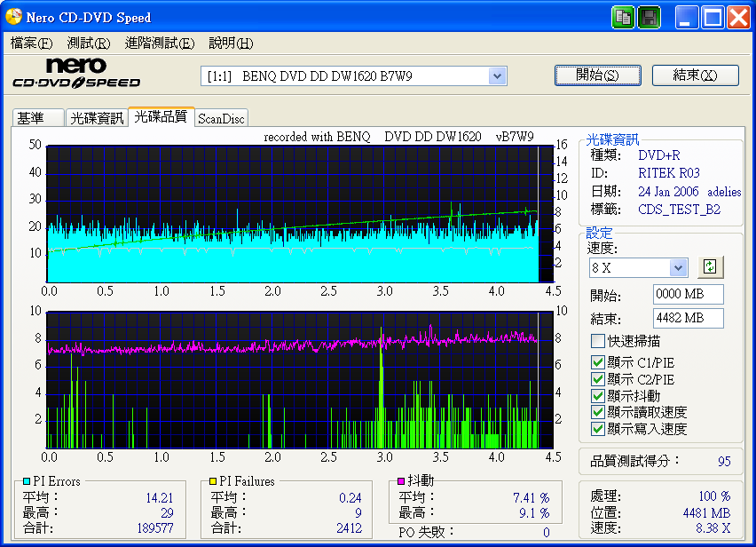Click the speed value 8.38 X
This screenshot has height=547, width=756.
(713, 528)
